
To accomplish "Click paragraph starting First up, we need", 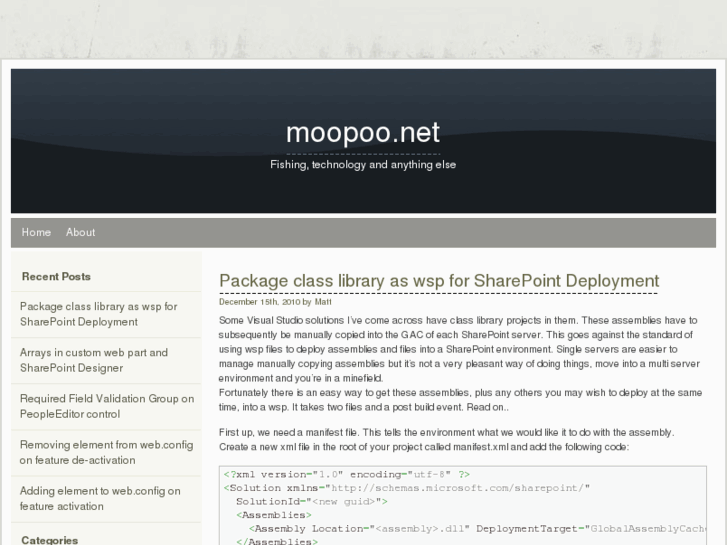I will (446, 439).
